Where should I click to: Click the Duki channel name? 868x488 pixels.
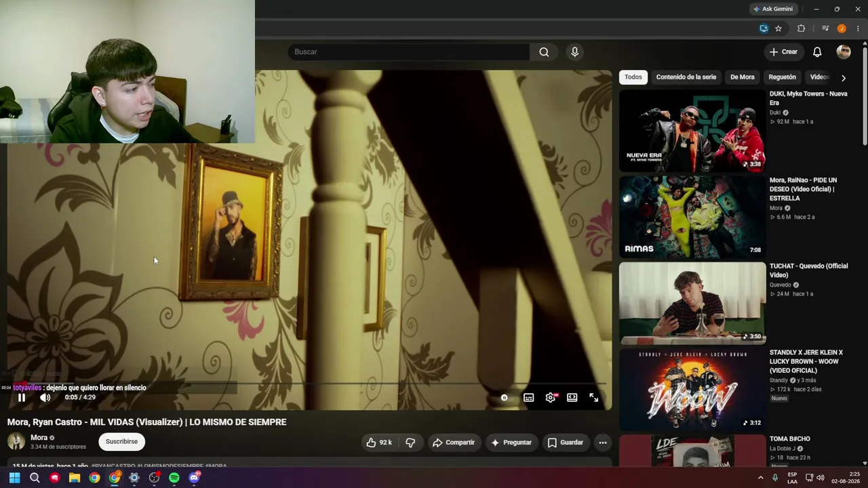coord(776,113)
